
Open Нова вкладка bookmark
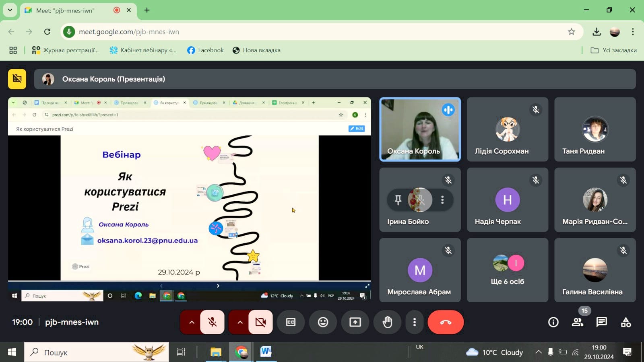click(x=256, y=50)
